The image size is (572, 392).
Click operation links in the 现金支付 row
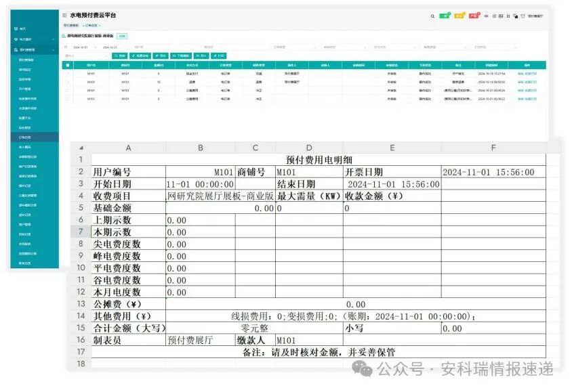pos(527,74)
